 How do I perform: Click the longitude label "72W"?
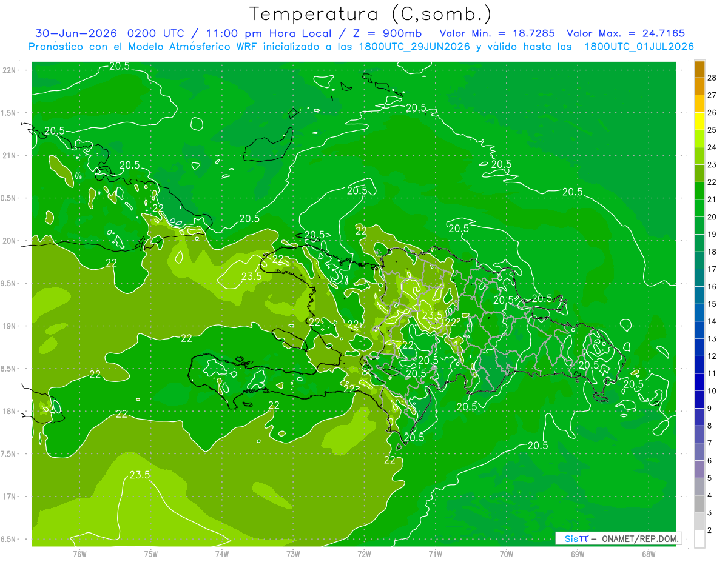click(x=364, y=554)
